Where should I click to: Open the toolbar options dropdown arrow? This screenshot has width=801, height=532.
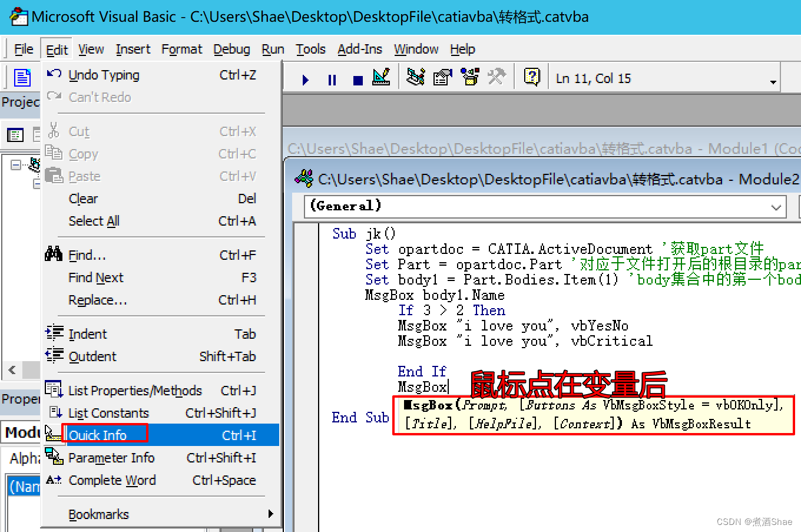[773, 82]
